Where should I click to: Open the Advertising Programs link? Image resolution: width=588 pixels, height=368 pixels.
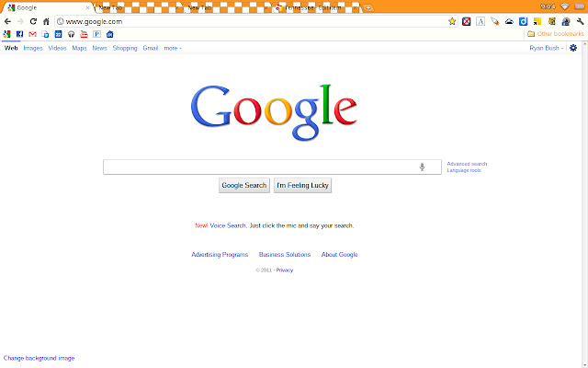[x=220, y=255]
